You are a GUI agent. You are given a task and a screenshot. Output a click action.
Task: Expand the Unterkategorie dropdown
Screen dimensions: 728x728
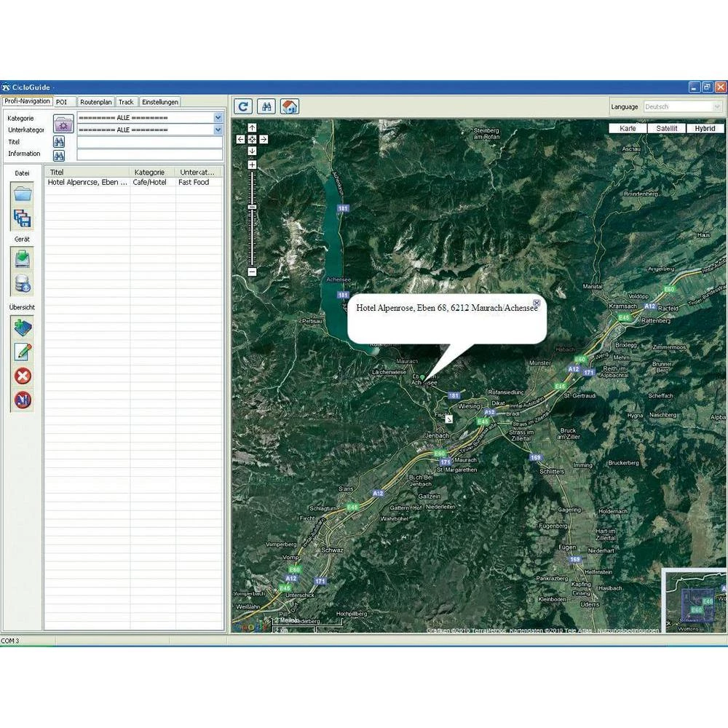[x=218, y=130]
